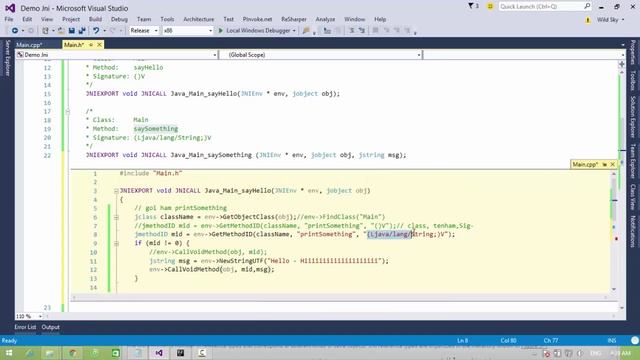The height and width of the screenshot is (360, 640).
Task: Open the Toolbox side tab
Action: point(633,80)
